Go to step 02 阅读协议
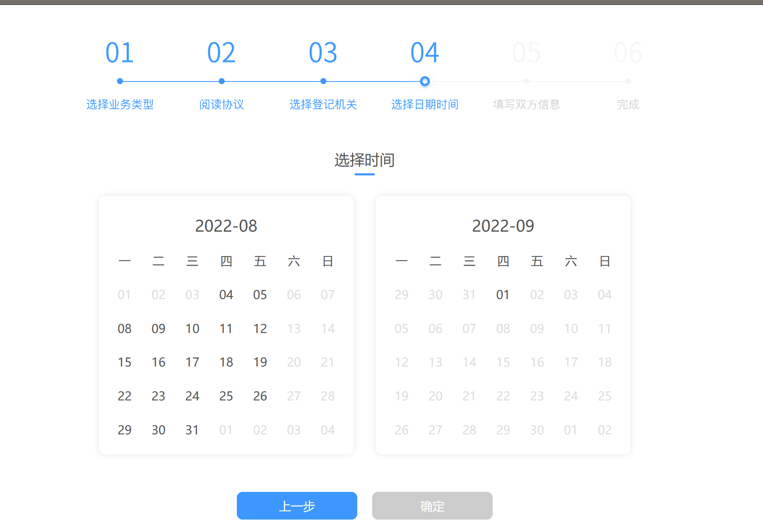The image size is (763, 532). 221,104
